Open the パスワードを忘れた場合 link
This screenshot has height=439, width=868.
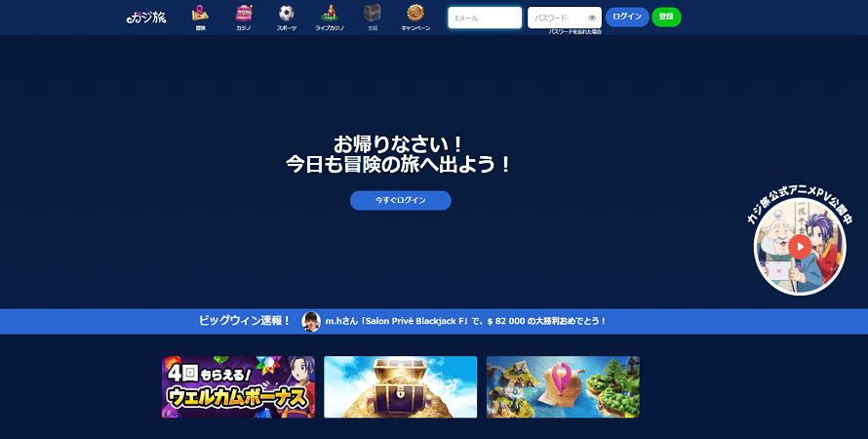point(574,32)
